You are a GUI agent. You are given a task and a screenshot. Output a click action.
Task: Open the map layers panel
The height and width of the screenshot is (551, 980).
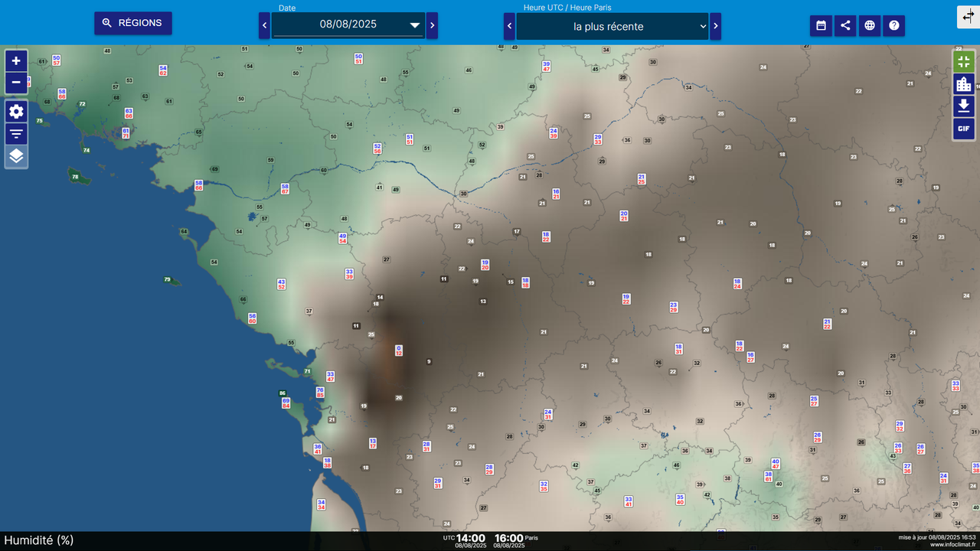pyautogui.click(x=16, y=156)
